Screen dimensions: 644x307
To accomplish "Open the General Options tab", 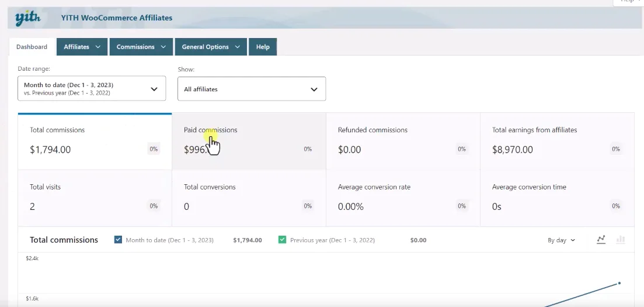I will (x=211, y=47).
